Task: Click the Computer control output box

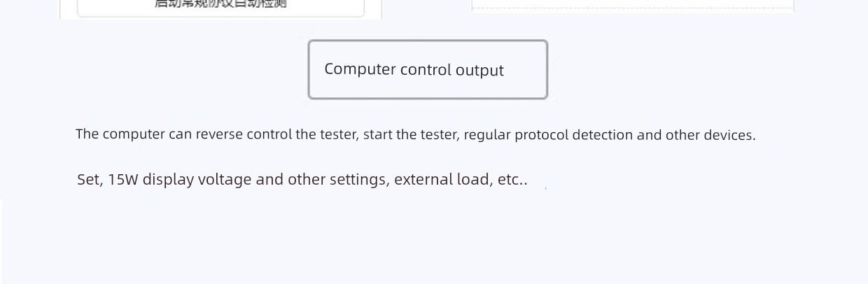Action: (x=428, y=69)
